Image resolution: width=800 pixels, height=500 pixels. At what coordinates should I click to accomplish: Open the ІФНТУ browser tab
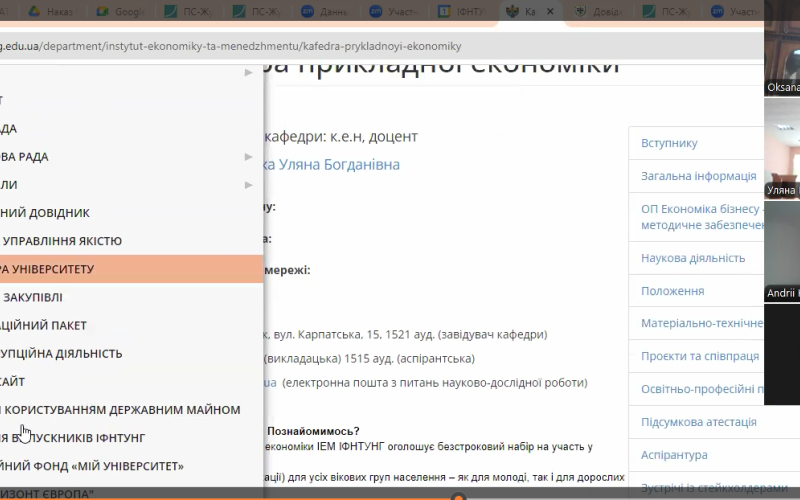[x=462, y=11]
